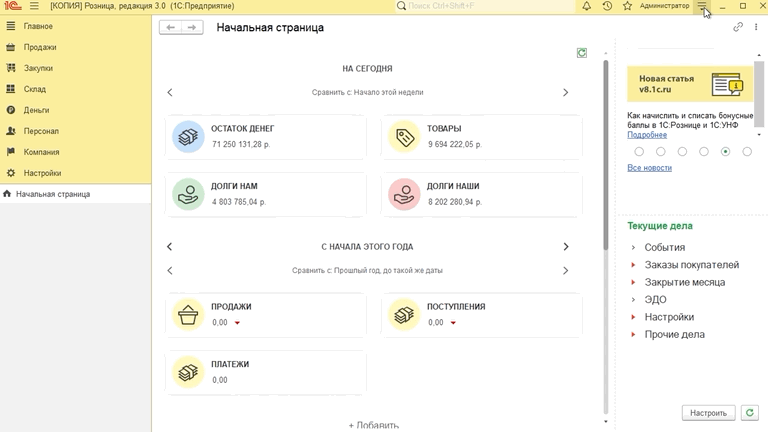Next comparison for Прошлый год row
The width and height of the screenshot is (768, 432).
click(565, 270)
